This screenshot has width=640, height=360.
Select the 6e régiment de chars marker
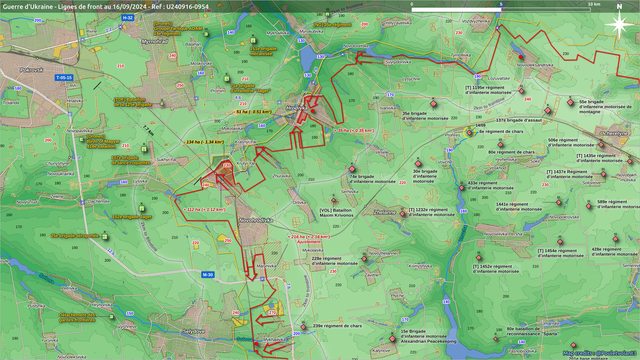click(469, 132)
